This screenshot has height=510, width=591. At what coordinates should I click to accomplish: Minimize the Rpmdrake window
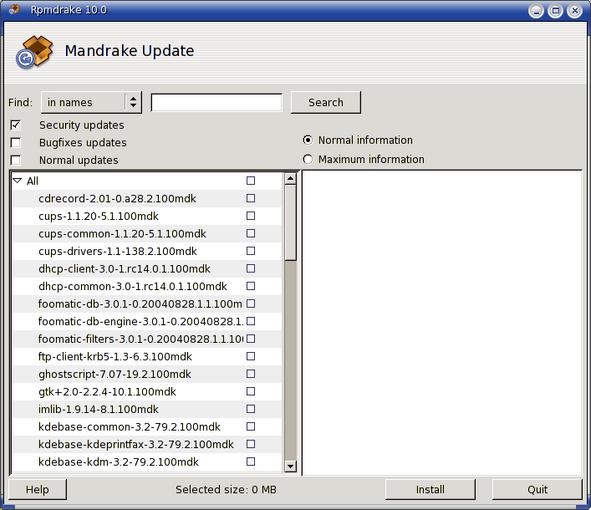click(x=536, y=11)
